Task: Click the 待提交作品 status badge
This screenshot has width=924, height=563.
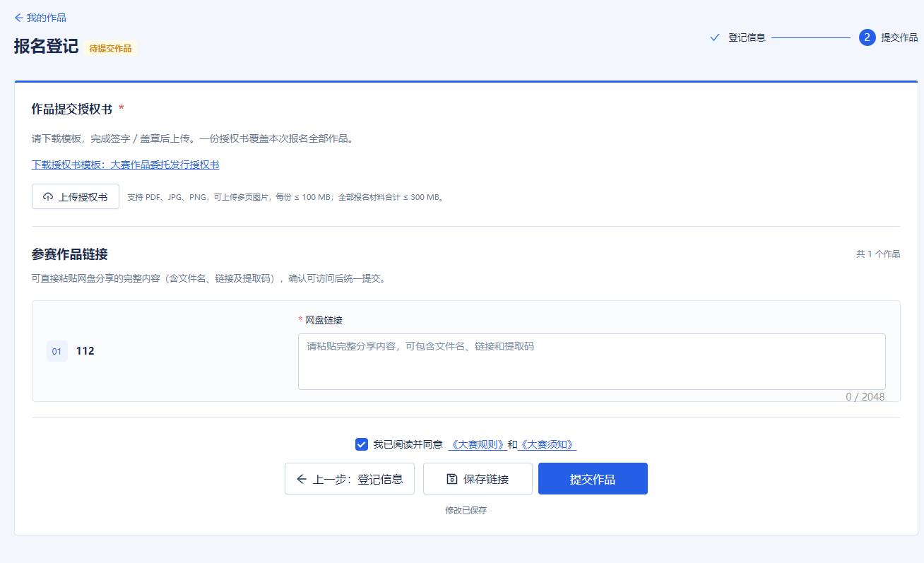Action: coord(110,48)
